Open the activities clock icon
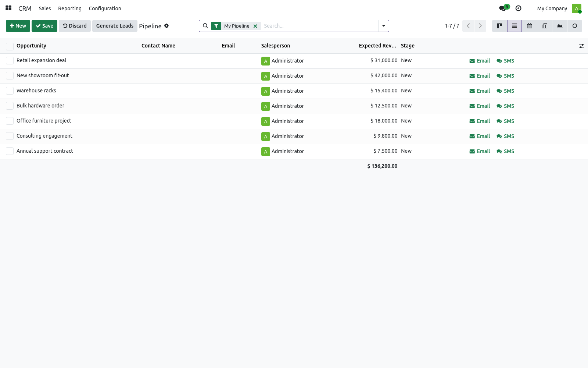588x368 pixels. click(x=519, y=8)
